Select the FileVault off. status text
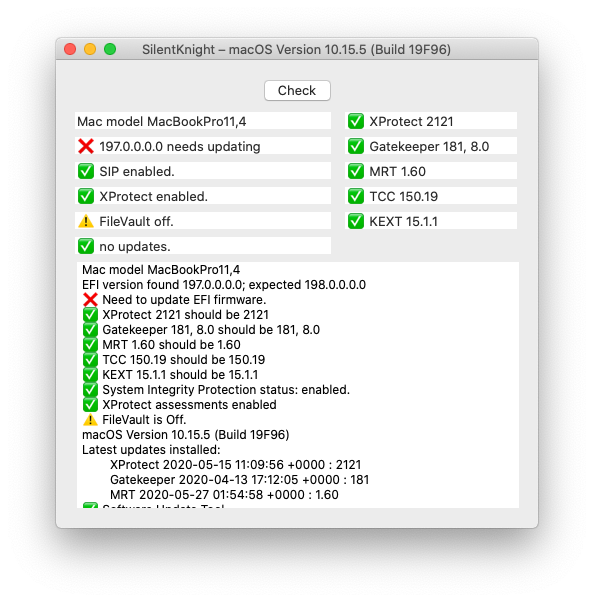Screen dimensions: 594x602 coord(136,222)
